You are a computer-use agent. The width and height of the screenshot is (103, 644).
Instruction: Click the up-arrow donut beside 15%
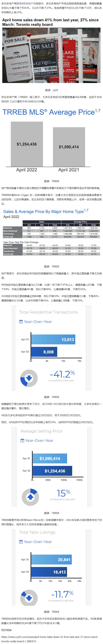click(x=30, y=497)
